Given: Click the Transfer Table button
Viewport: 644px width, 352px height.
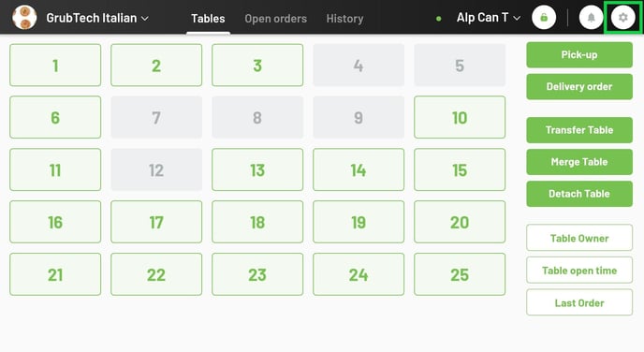Looking at the screenshot, I should 579,130.
